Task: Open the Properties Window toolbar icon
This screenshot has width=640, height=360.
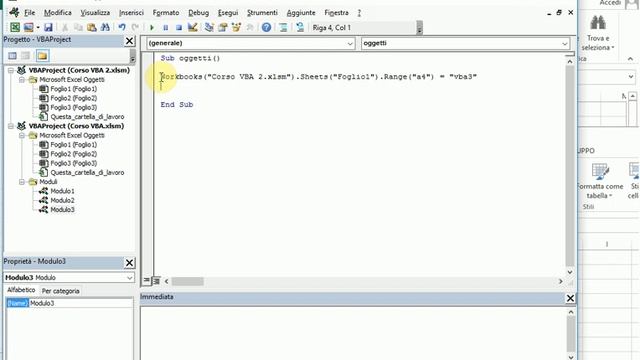Action: (x=222, y=27)
